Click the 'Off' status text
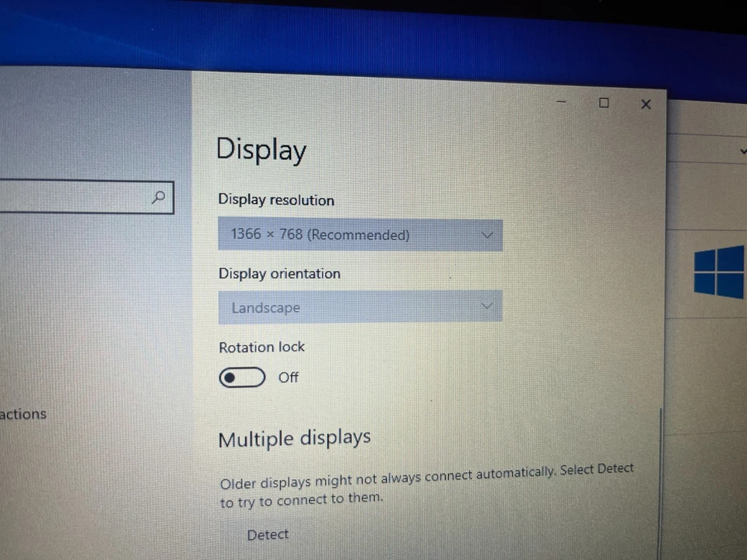Screen dimensions: 747x560 [288, 378]
